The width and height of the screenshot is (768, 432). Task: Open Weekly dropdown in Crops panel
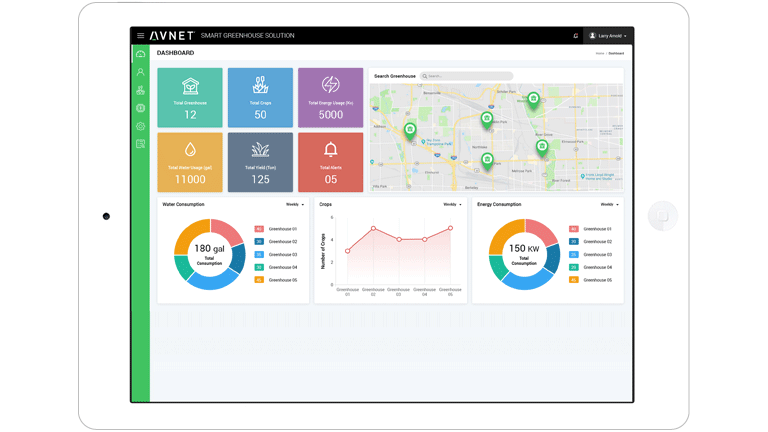[x=452, y=204]
